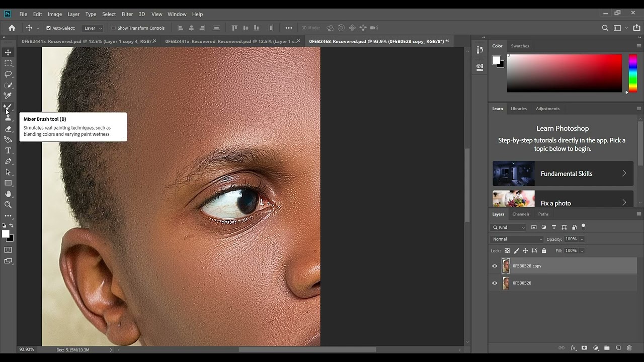The height and width of the screenshot is (362, 644).
Task: Select the Move tool in the toolbox
Action: (8, 52)
